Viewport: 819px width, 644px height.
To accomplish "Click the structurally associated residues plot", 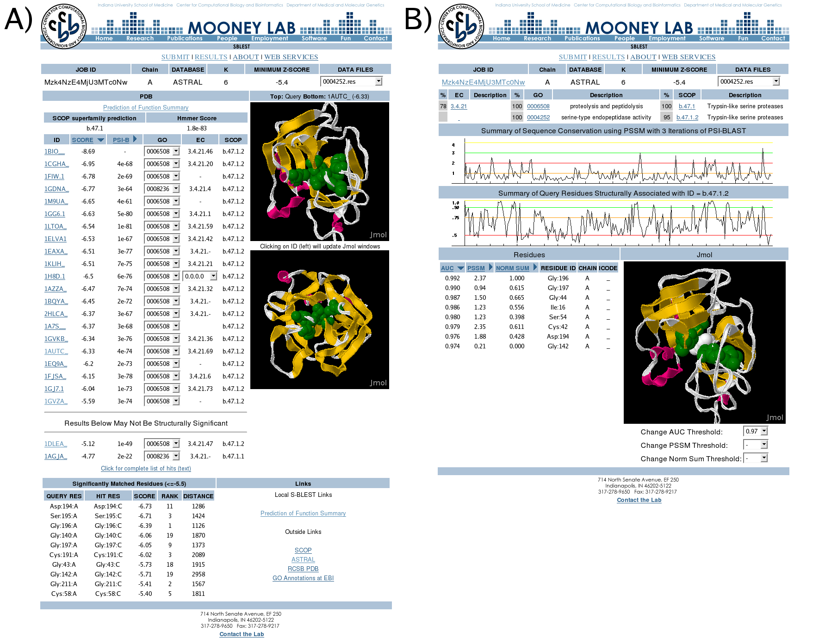I will (612, 223).
